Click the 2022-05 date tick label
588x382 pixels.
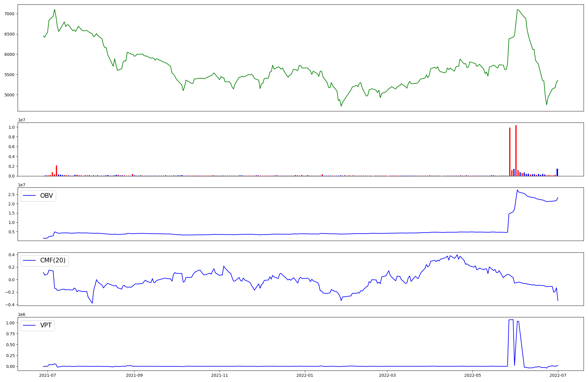point(473,375)
